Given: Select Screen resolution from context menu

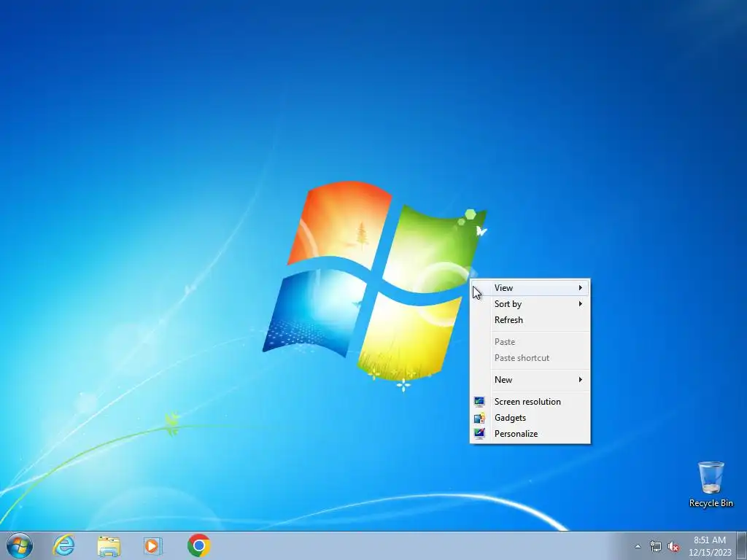Looking at the screenshot, I should (x=530, y=402).
